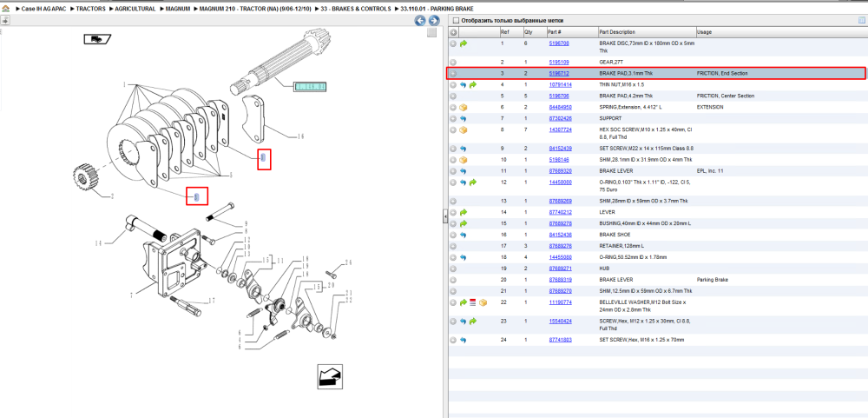This screenshot has width=868, height=418.
Task: Click the select-all circle in the table header
Action: point(453,32)
